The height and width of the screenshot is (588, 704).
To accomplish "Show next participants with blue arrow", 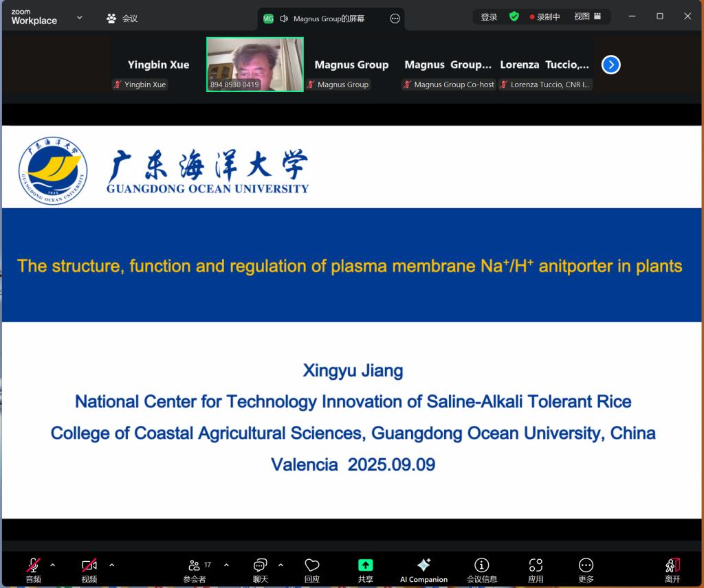I will pos(610,65).
